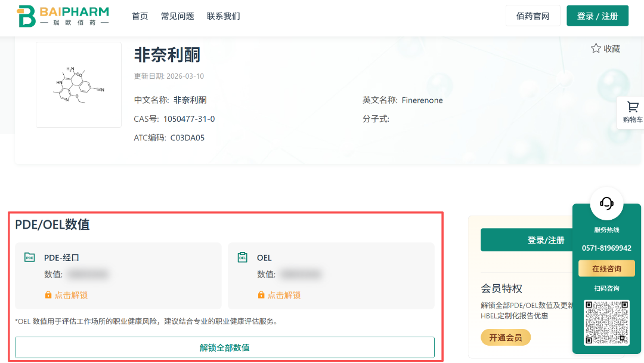Screen dimensions: 644x363
Task: Visit 佰药官网 button
Action: [532, 16]
